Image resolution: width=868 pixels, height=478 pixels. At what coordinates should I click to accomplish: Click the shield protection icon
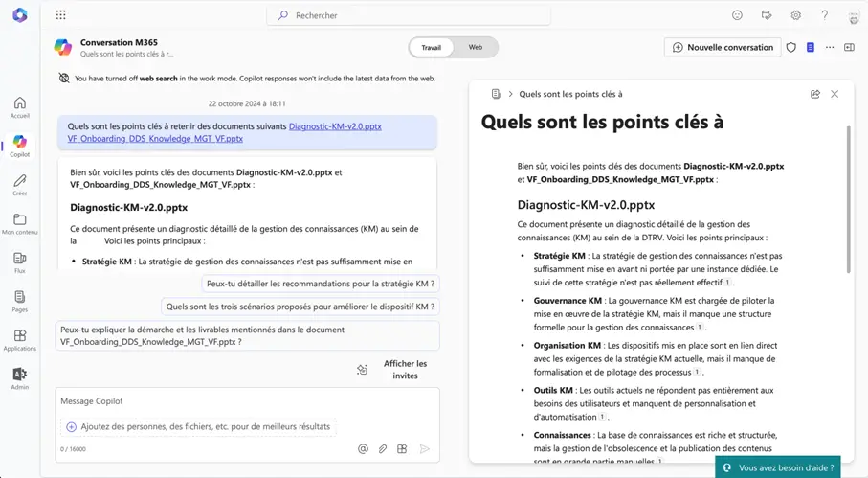click(791, 48)
